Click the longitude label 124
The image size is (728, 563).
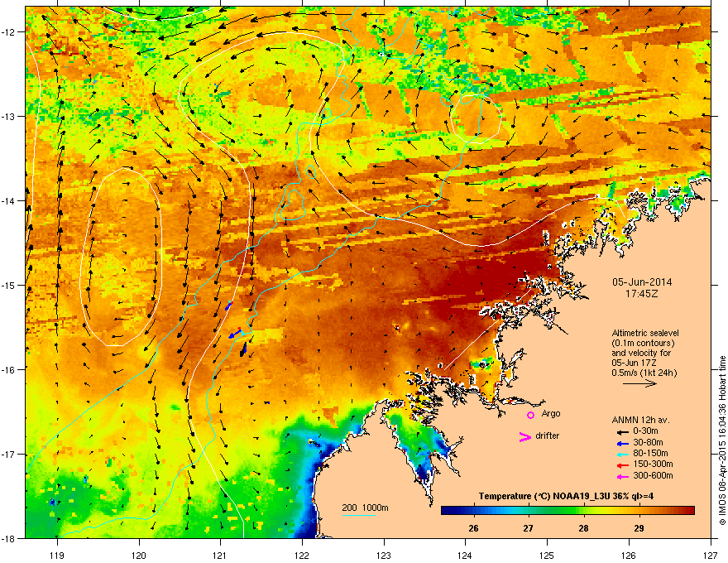pyautogui.click(x=465, y=555)
